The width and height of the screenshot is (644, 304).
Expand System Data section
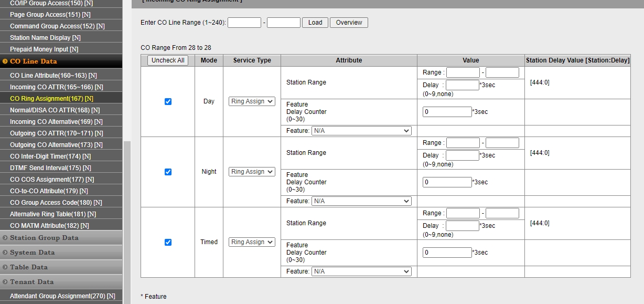point(32,253)
